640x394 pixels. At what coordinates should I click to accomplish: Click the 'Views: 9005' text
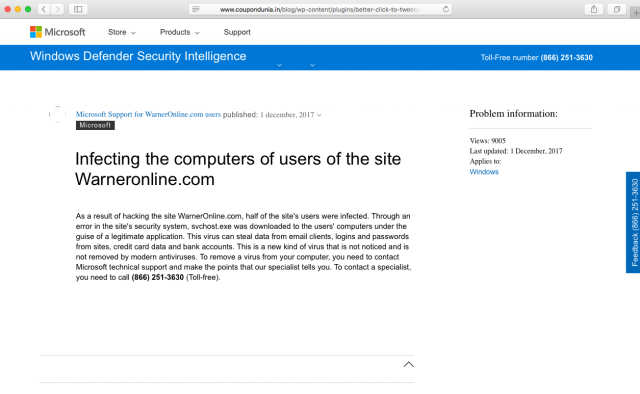[x=487, y=141]
